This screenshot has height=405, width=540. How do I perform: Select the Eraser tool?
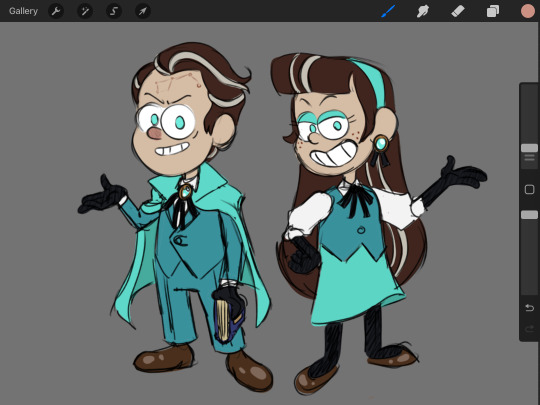(x=458, y=11)
